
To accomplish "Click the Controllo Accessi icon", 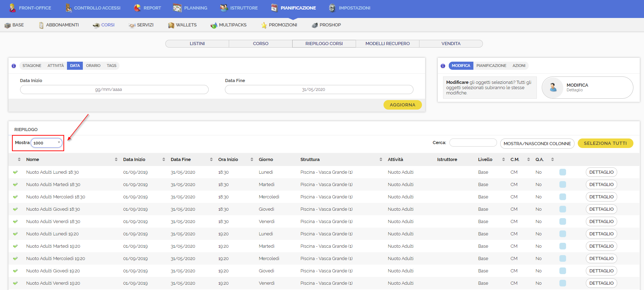I will pyautogui.click(x=68, y=8).
